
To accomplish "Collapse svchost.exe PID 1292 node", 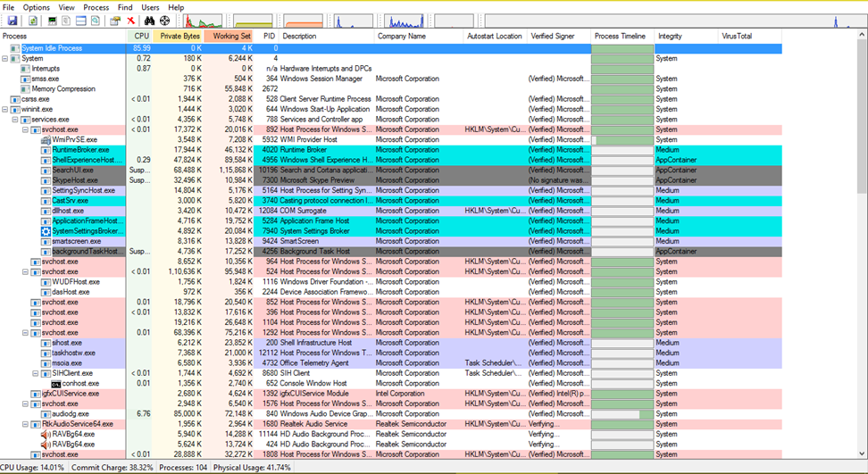I will click(25, 332).
